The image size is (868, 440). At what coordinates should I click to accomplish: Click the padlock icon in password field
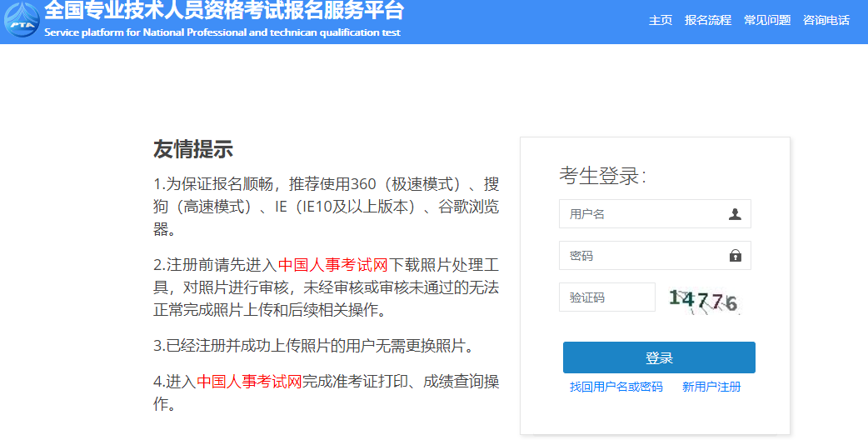(x=735, y=256)
